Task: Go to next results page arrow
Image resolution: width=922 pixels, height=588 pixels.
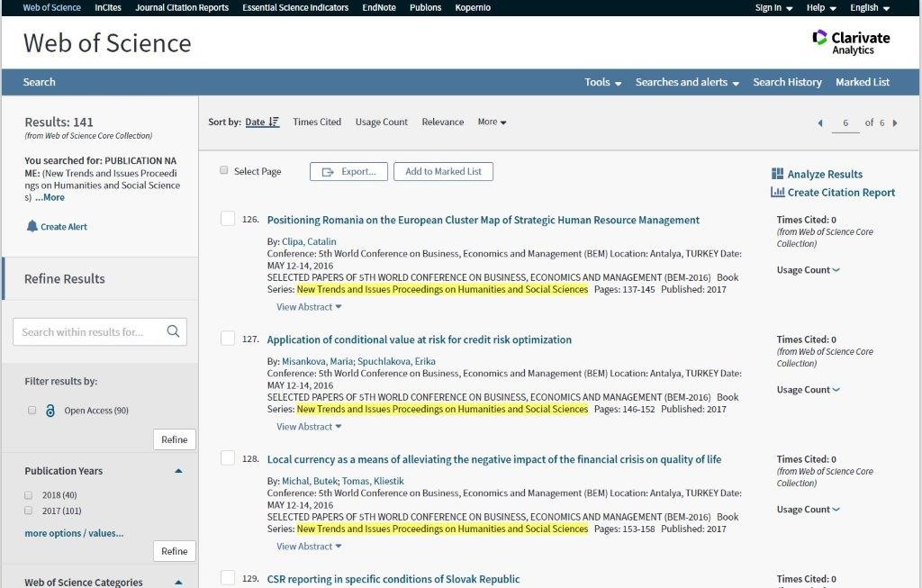Action: tap(895, 122)
